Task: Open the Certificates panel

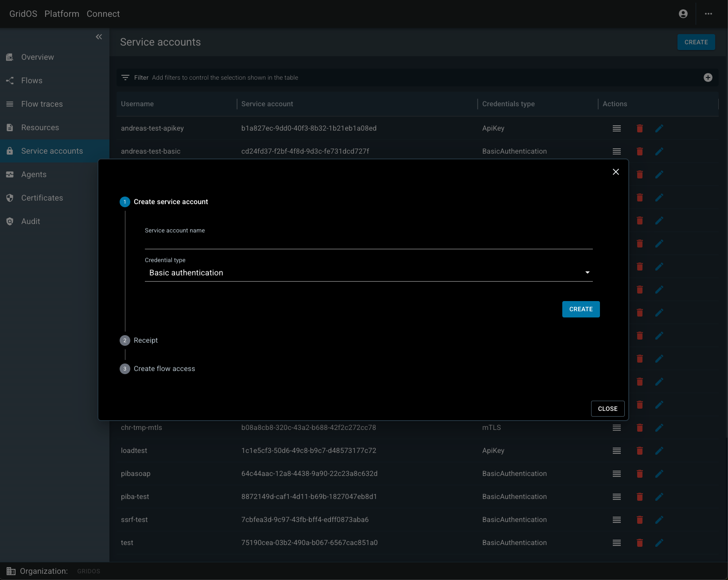Action: point(42,197)
